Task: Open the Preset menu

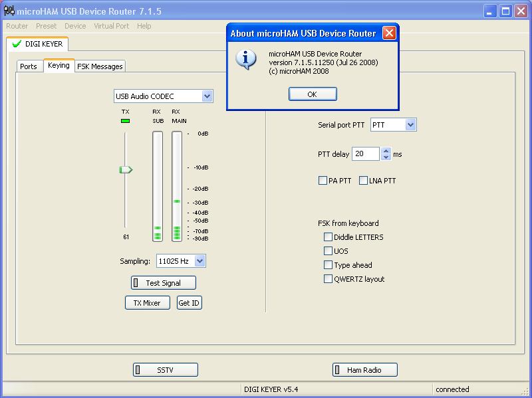Action: pyautogui.click(x=46, y=26)
